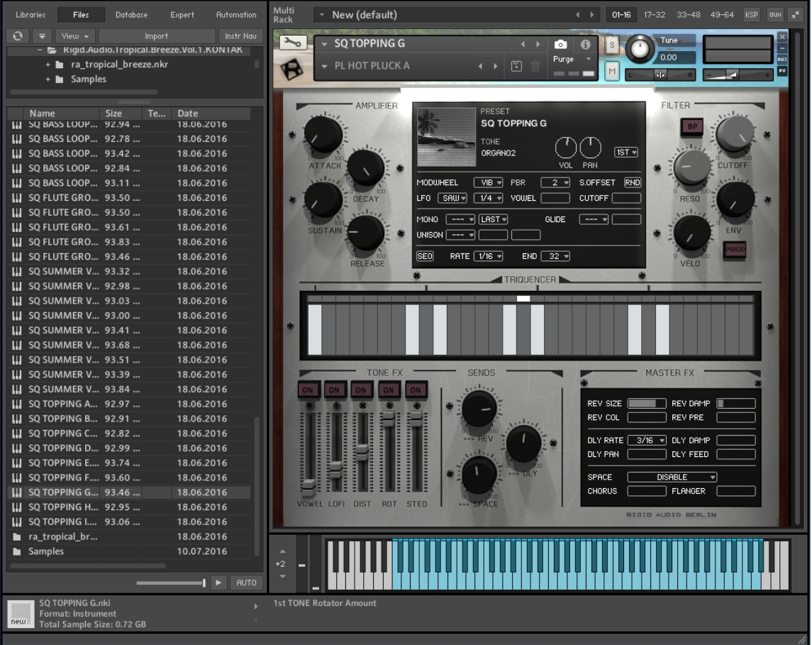812x645 pixels.
Task: Go to the next snapshot from PL HOT PLUCK A
Action: 496,66
